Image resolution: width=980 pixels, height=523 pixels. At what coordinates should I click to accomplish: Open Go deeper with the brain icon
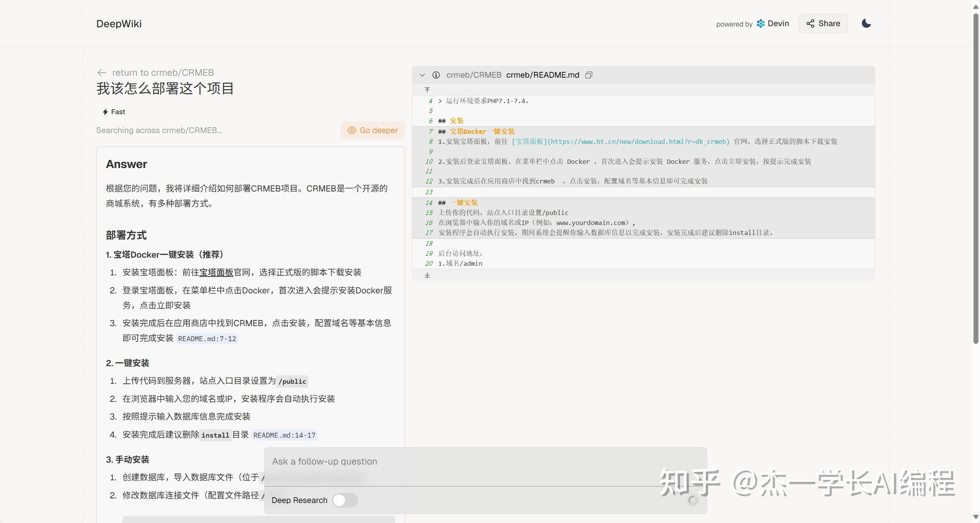pos(352,130)
